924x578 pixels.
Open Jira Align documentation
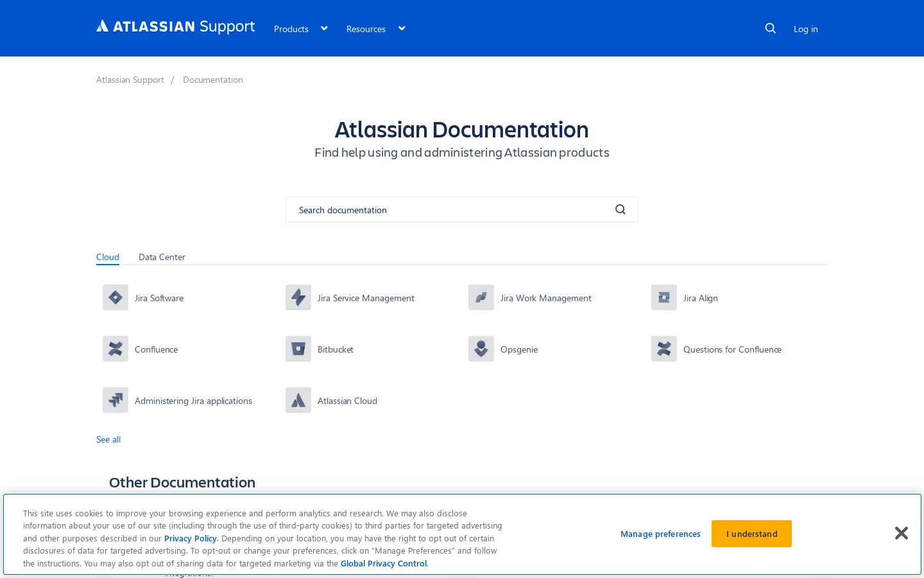(701, 298)
